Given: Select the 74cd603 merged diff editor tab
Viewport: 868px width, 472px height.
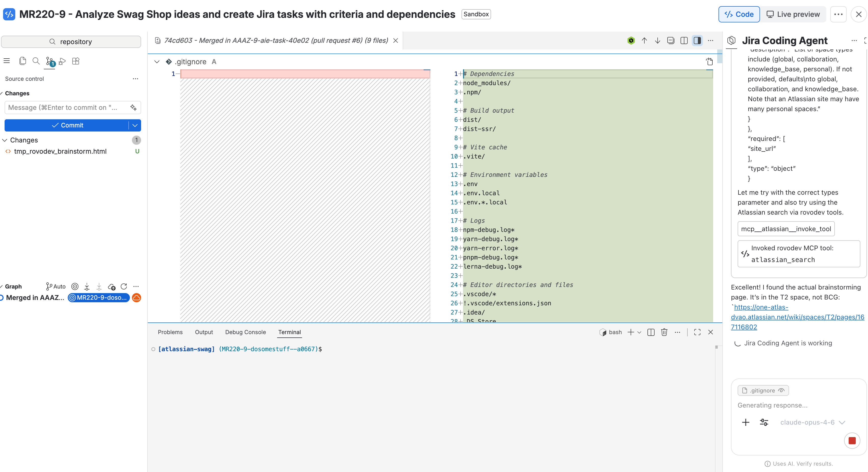Looking at the screenshot, I should pyautogui.click(x=276, y=41).
